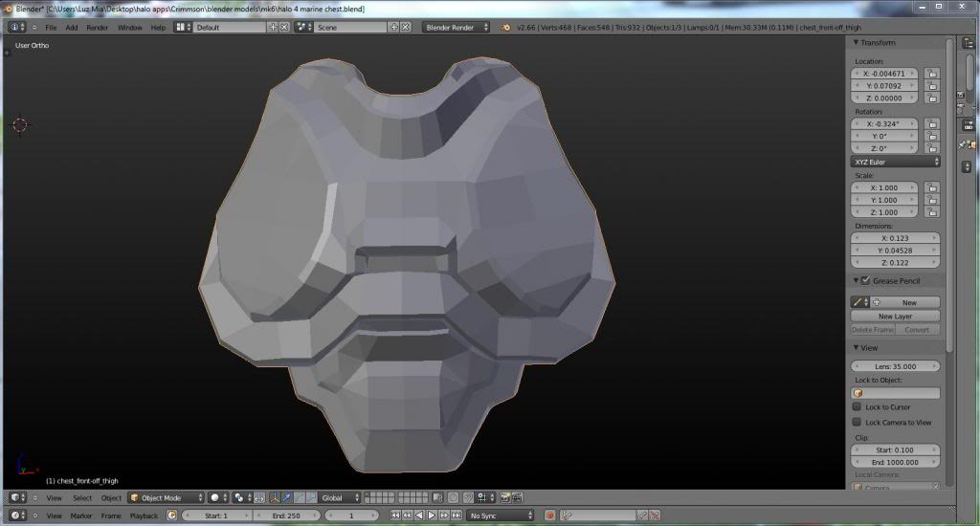
Task: Click the OpenGL render animation icon
Action: pos(517,498)
